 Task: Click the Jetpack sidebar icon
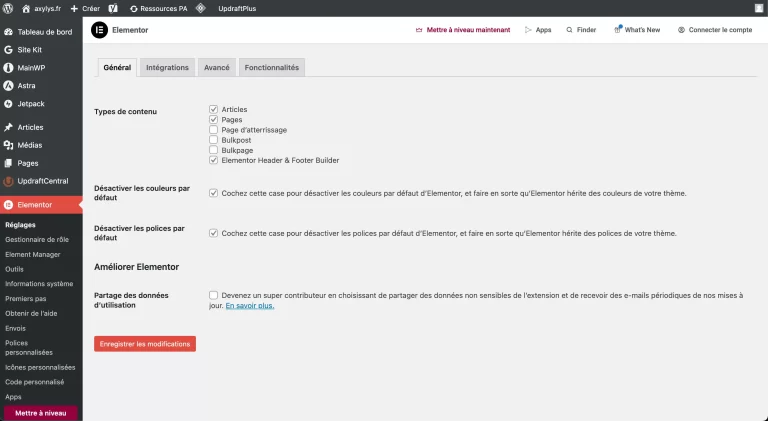pyautogui.click(x=8, y=104)
